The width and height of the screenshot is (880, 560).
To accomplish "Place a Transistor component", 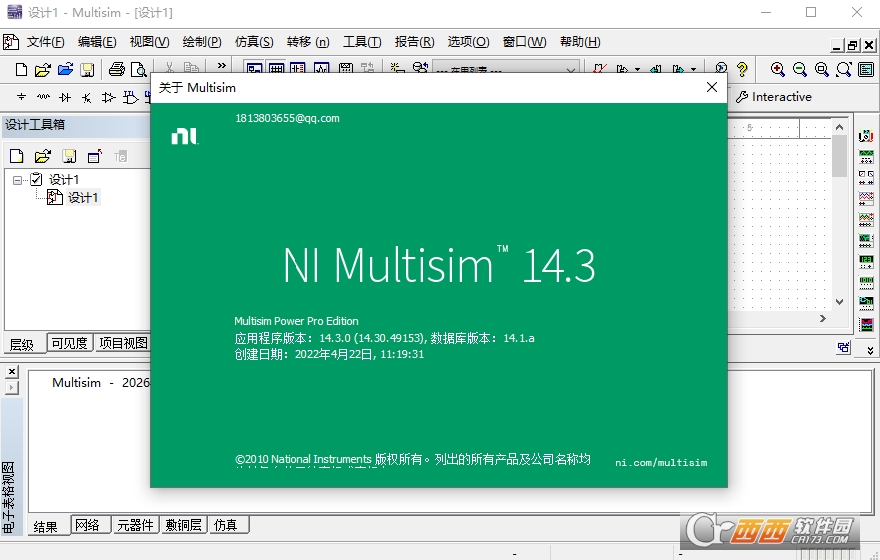I will pyautogui.click(x=86, y=98).
